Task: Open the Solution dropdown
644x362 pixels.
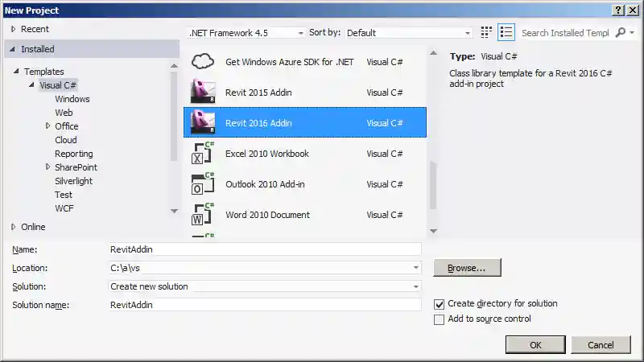Action: tap(265, 286)
